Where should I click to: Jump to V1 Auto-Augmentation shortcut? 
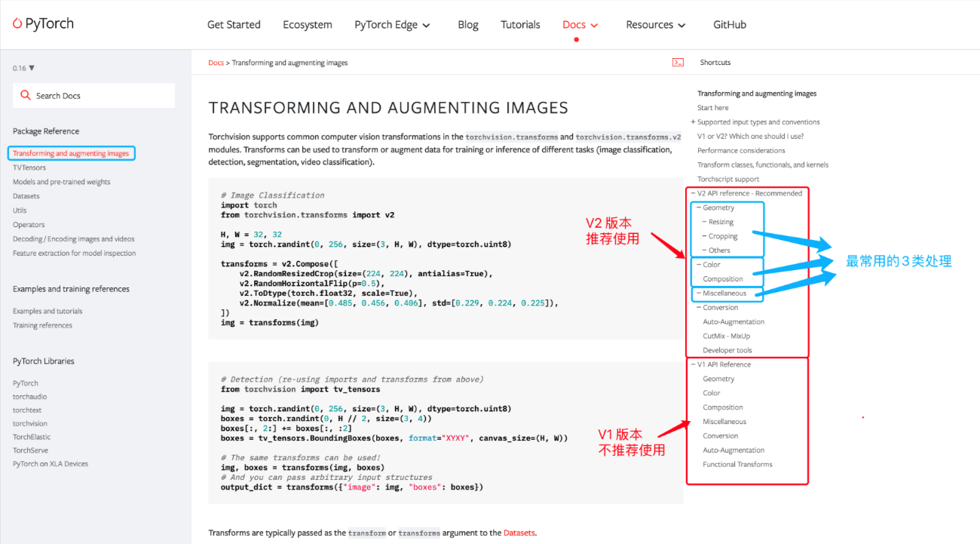(x=733, y=450)
